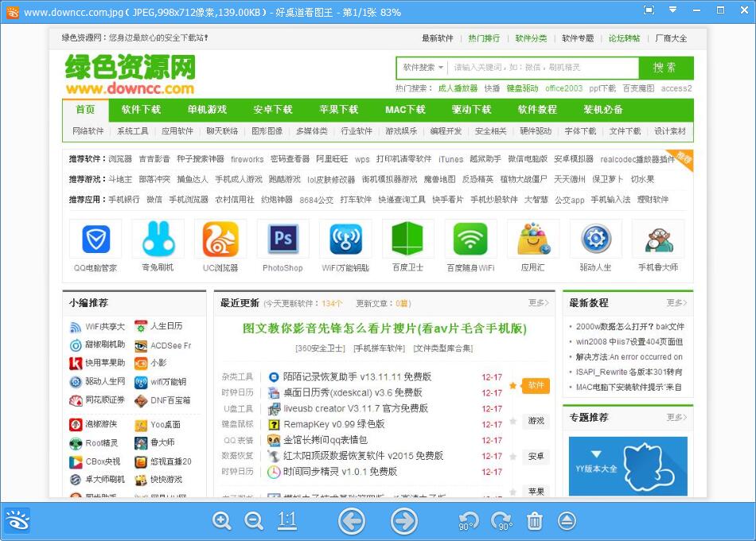Select the zoom out magnifier tool
Screen dimensions: 756x541
point(253,521)
